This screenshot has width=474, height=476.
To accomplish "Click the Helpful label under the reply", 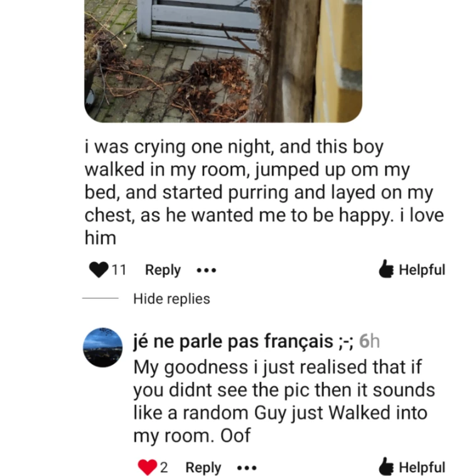I will tap(422, 467).
